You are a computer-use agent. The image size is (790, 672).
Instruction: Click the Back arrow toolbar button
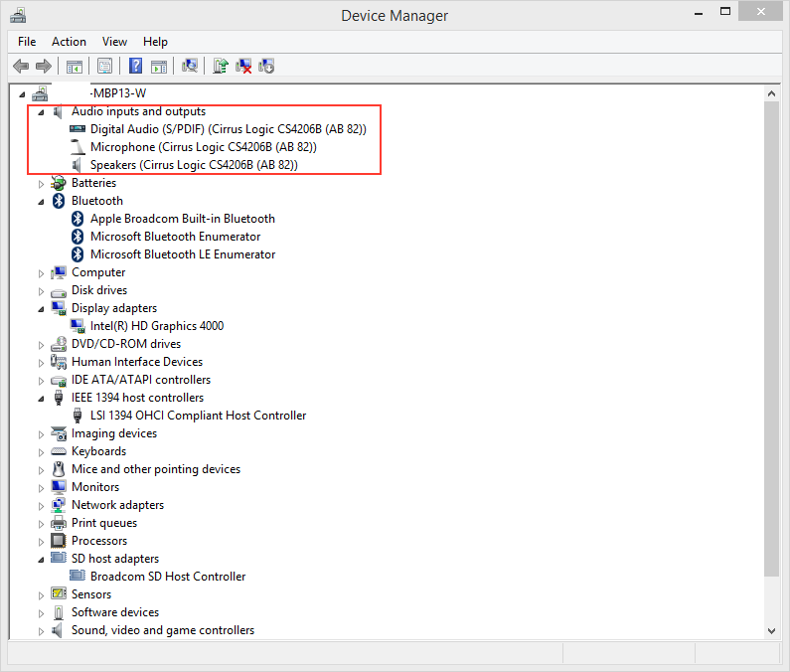coord(21,66)
